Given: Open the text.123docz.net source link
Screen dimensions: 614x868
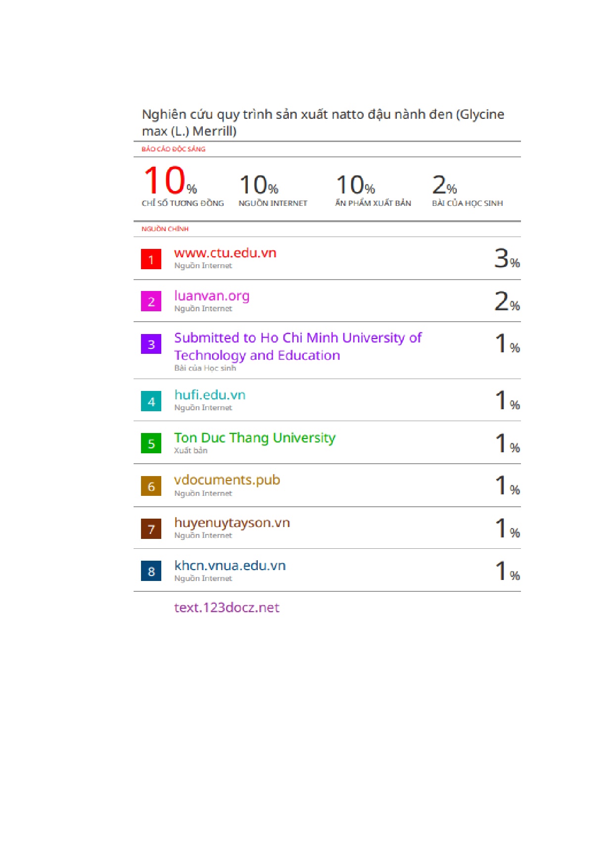Looking at the screenshot, I should click(x=227, y=608).
